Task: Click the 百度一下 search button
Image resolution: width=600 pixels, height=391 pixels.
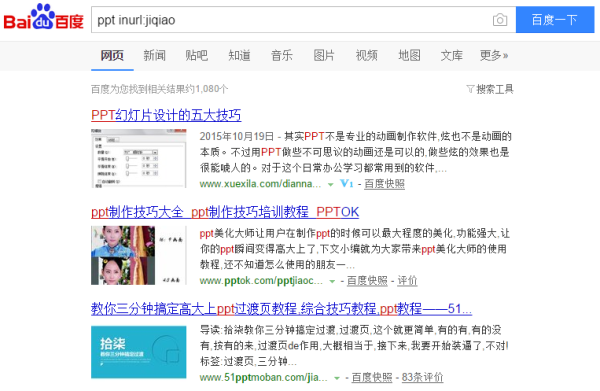Action: click(555, 20)
